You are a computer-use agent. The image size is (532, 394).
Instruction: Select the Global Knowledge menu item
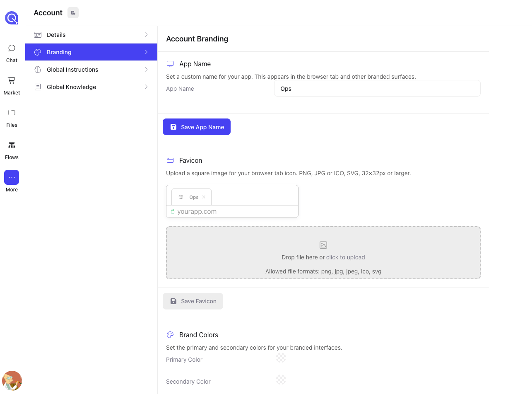[91, 87]
